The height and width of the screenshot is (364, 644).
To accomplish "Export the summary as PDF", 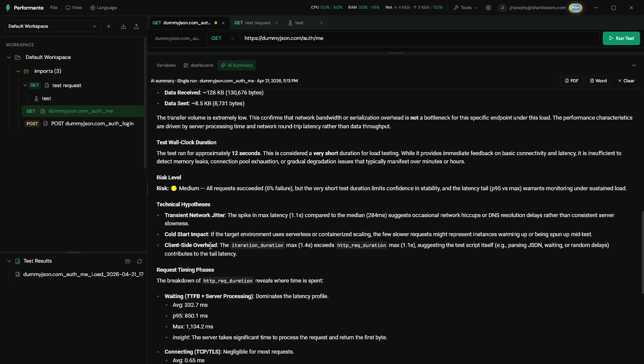I will (x=572, y=81).
